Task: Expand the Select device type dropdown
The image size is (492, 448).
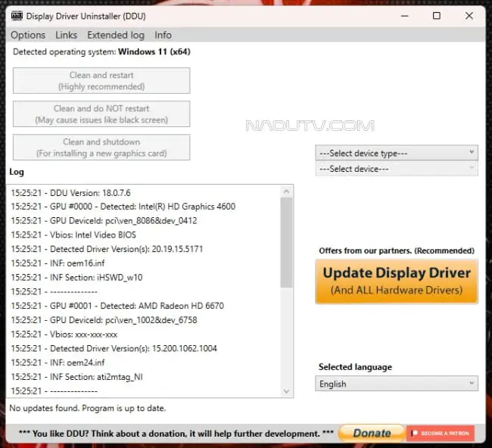Action: click(x=397, y=153)
